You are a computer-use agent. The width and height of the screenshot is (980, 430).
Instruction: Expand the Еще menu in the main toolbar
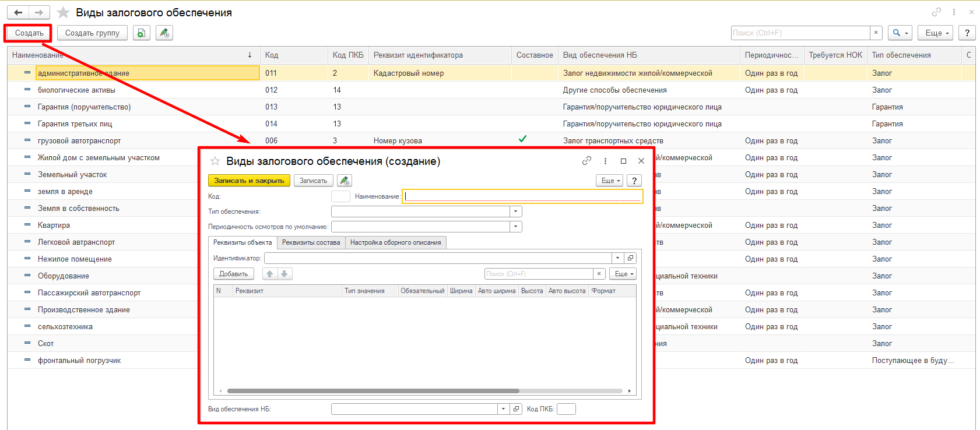(935, 33)
